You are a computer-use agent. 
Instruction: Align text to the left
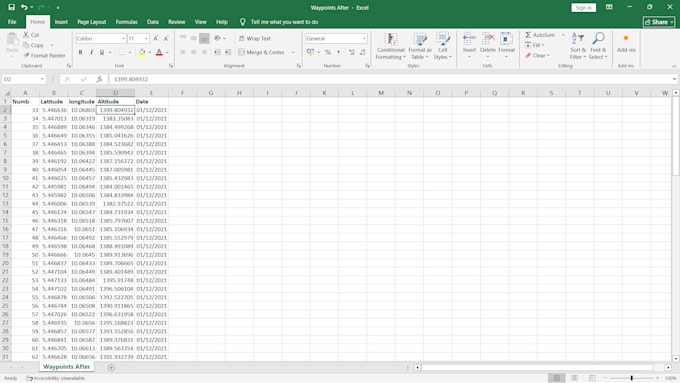pyautogui.click(x=183, y=52)
